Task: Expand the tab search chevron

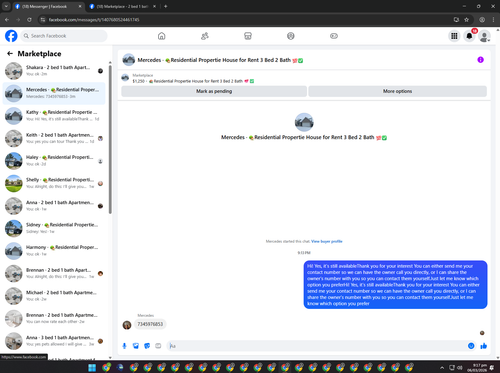Action: [x=6, y=6]
